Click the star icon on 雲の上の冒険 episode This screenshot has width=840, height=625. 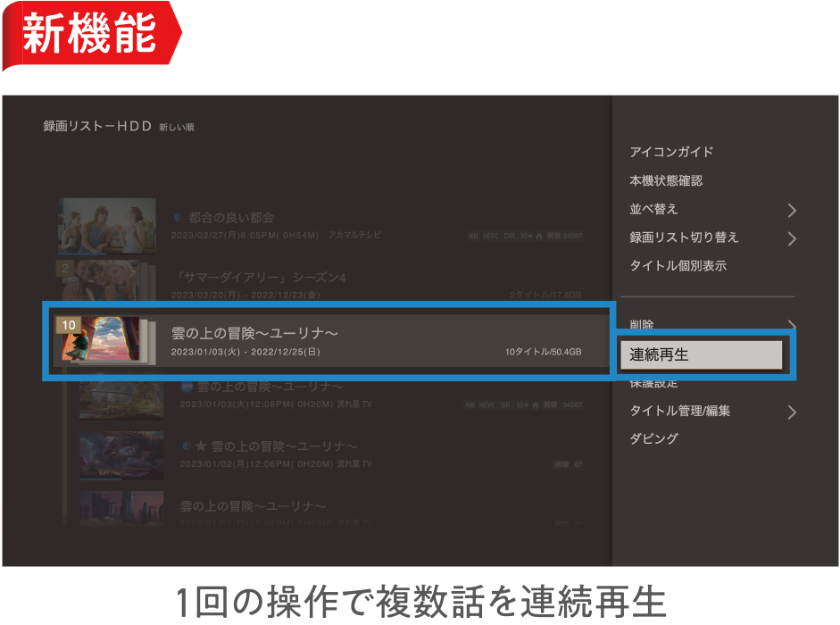tap(200, 446)
